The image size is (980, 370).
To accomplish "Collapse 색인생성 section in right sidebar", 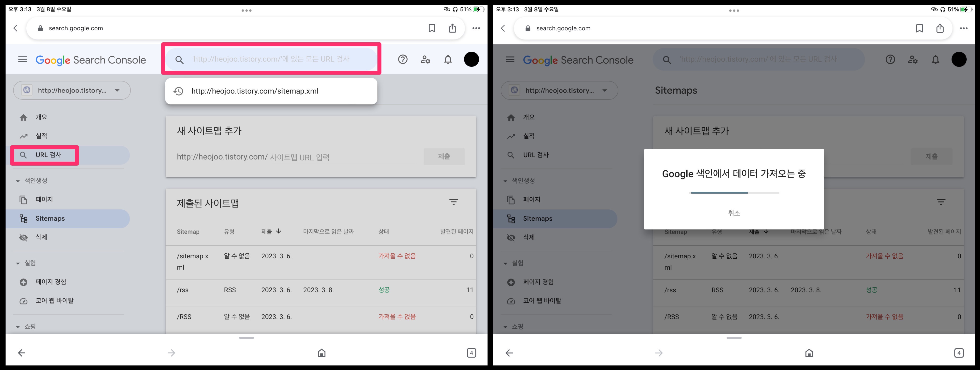I will tap(505, 181).
